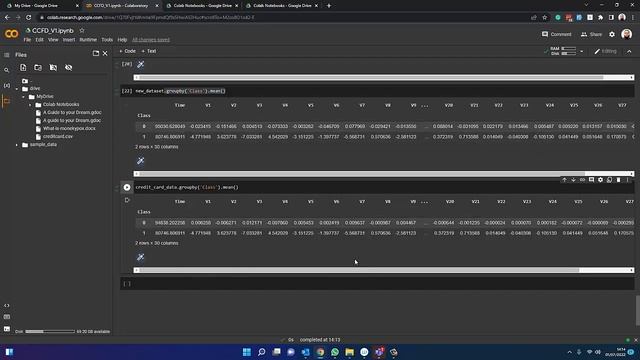Open command palette sidebar icon
The width and height of the screenshot is (640, 360).
click(x=7, y=317)
